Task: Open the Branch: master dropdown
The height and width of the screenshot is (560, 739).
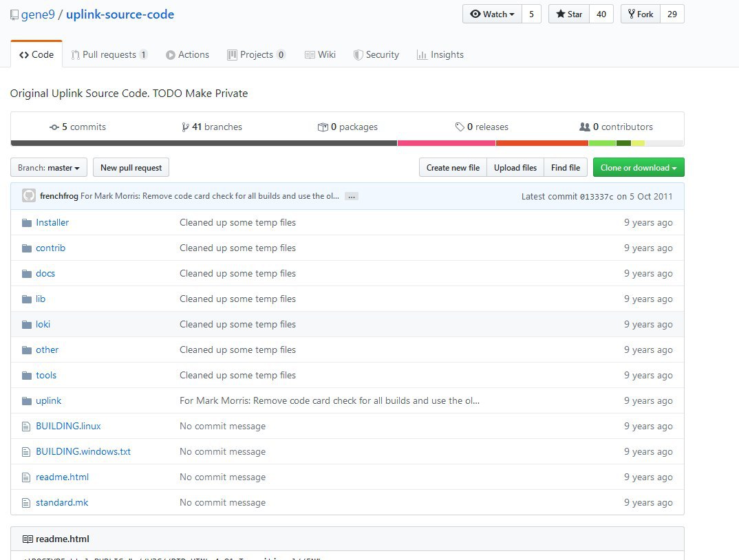Action: click(x=49, y=167)
